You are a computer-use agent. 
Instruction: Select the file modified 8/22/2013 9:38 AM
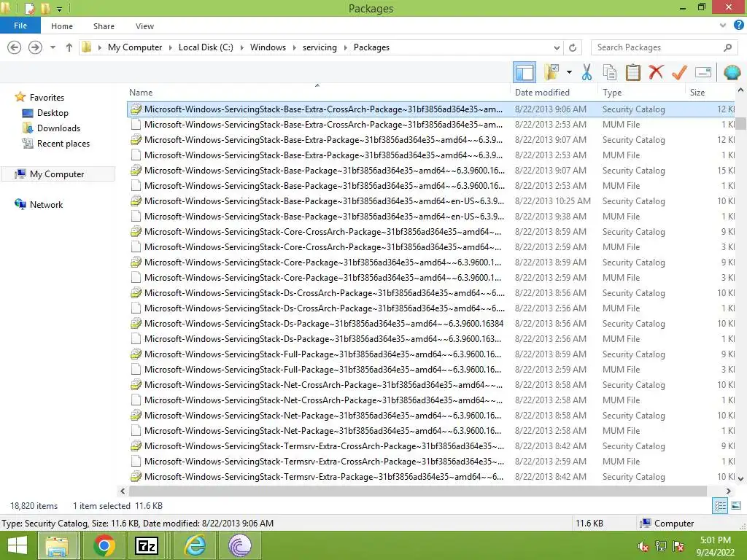[431, 216]
